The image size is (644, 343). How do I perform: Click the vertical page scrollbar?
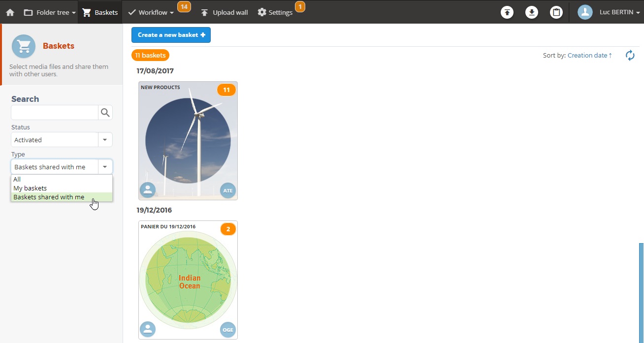[x=641, y=292]
